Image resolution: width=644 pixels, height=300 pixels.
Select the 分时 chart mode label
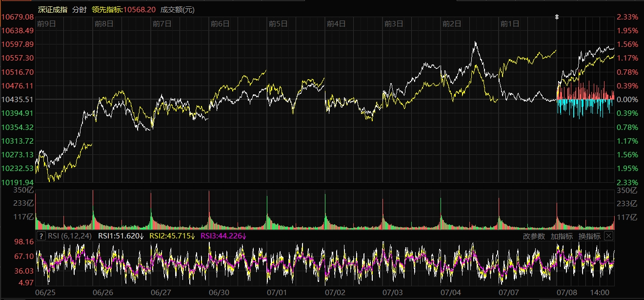(x=79, y=10)
